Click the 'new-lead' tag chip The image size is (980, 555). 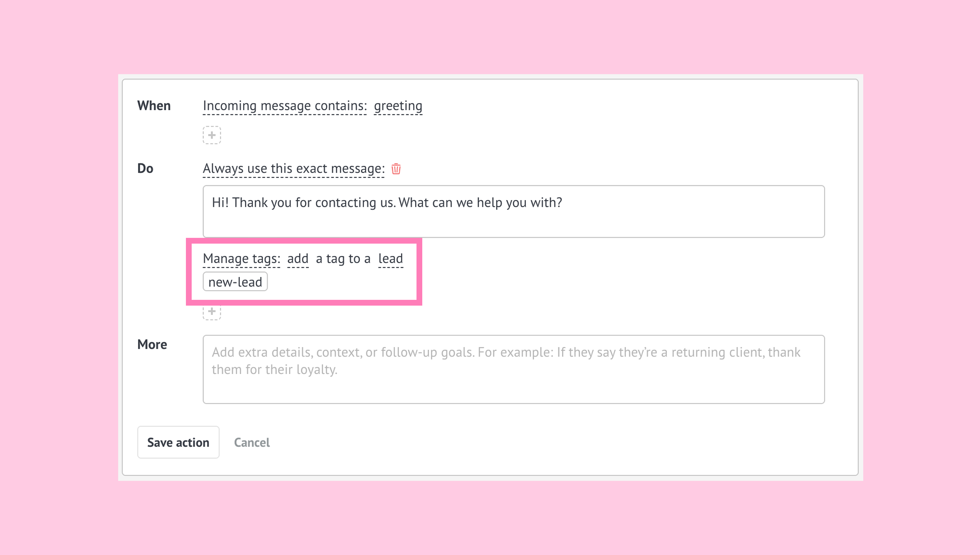tap(235, 282)
